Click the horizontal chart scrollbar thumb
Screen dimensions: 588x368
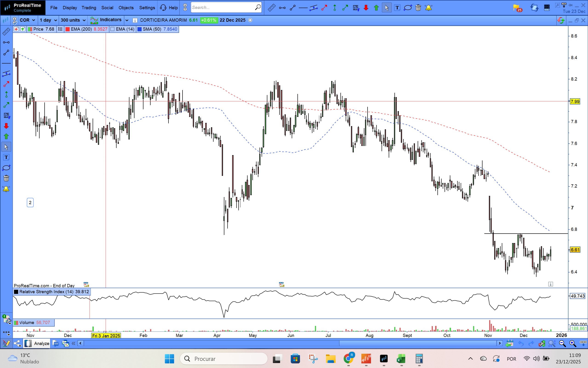coord(418,343)
